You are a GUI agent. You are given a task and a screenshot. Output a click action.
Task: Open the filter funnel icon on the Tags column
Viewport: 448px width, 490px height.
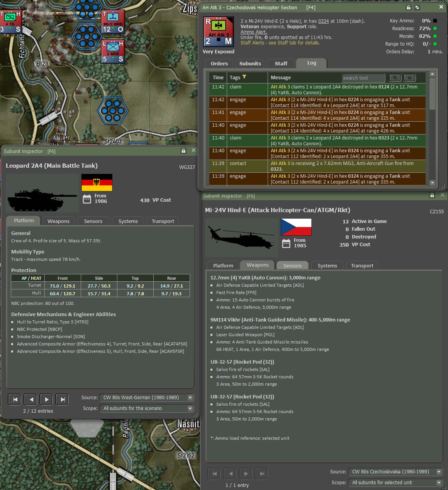point(244,77)
